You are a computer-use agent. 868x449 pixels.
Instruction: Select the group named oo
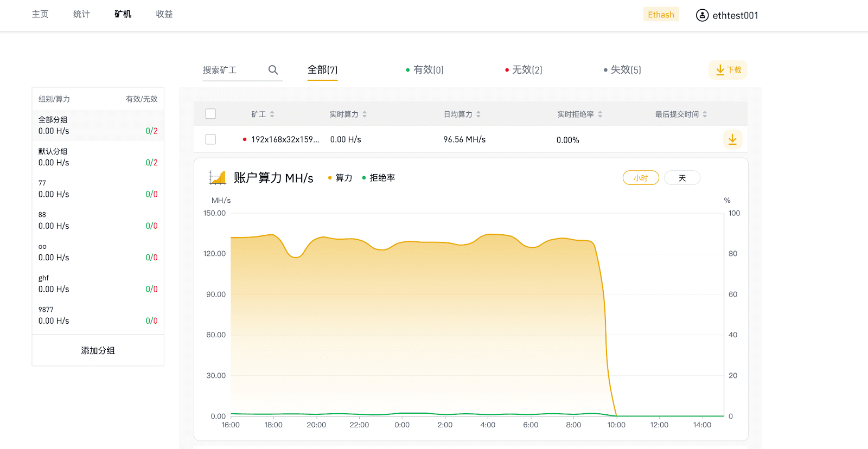tap(98, 252)
